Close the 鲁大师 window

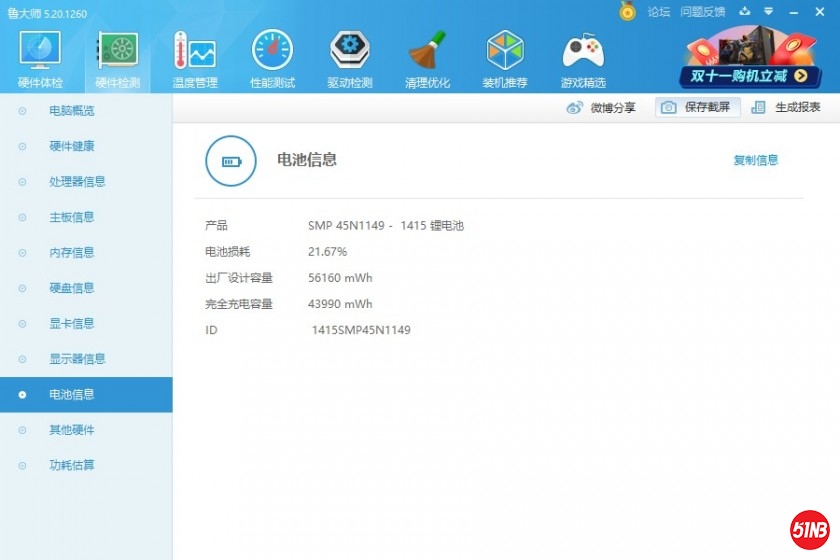point(820,11)
